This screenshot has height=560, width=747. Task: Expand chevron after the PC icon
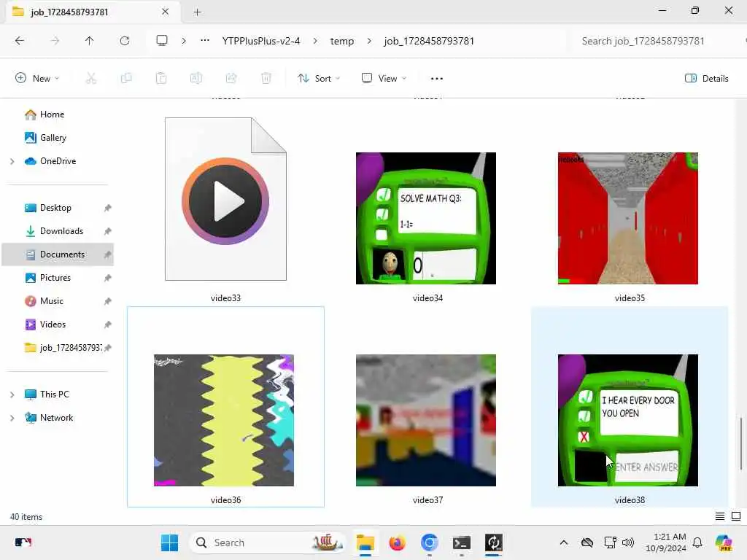(184, 41)
